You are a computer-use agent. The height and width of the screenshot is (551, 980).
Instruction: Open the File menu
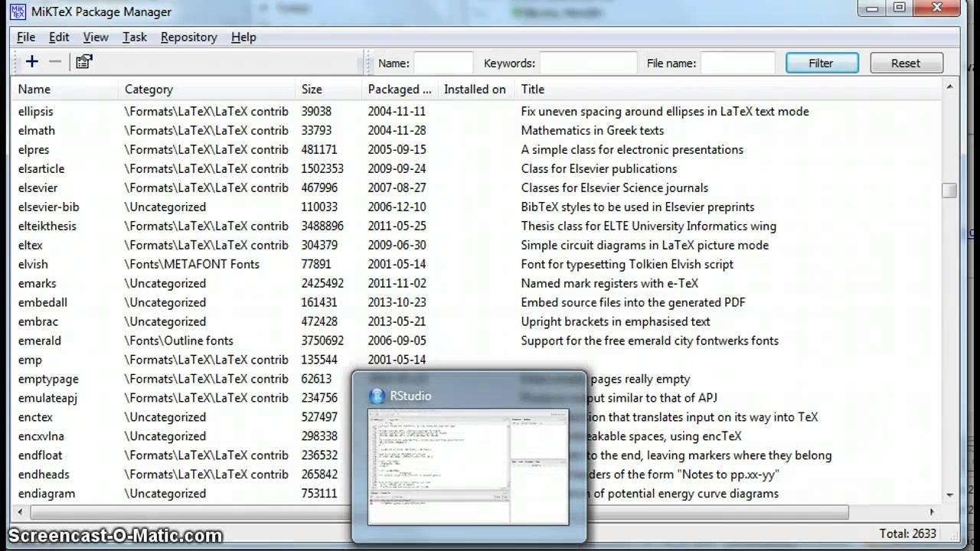coord(26,37)
